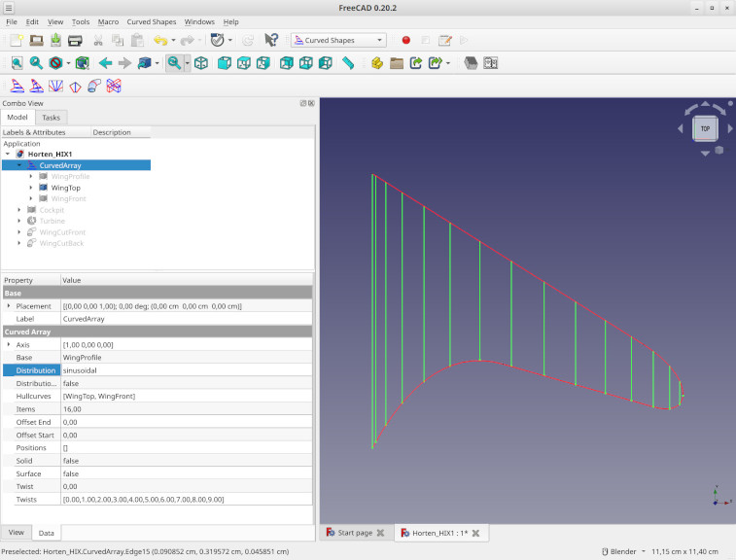Set isometric view with wireframe cube icon
This screenshot has height=560, width=736.
pos(201,63)
